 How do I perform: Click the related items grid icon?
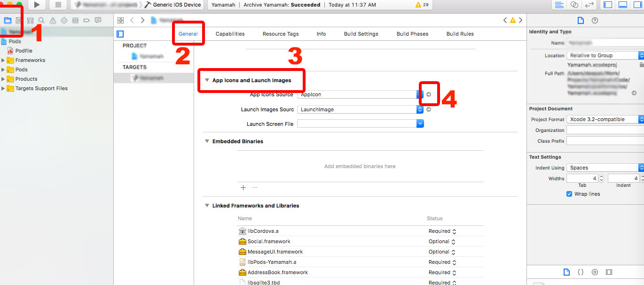pyautogui.click(x=120, y=20)
